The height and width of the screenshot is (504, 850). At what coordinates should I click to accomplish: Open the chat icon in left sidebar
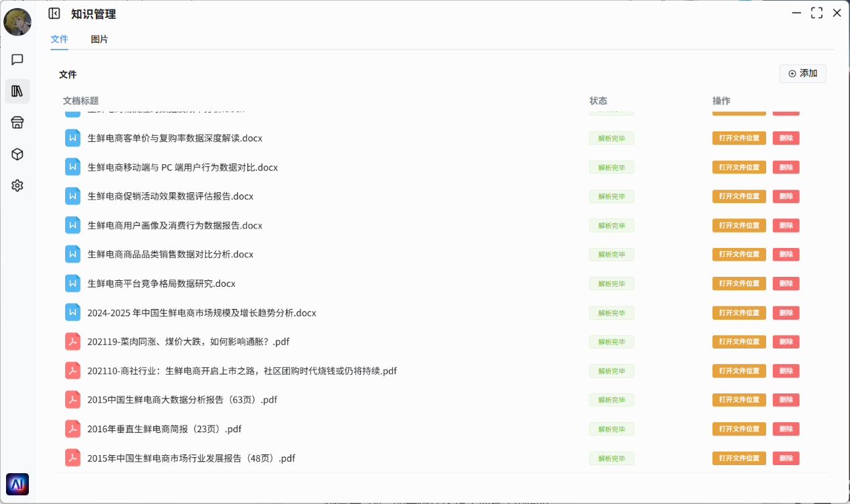[x=17, y=60]
